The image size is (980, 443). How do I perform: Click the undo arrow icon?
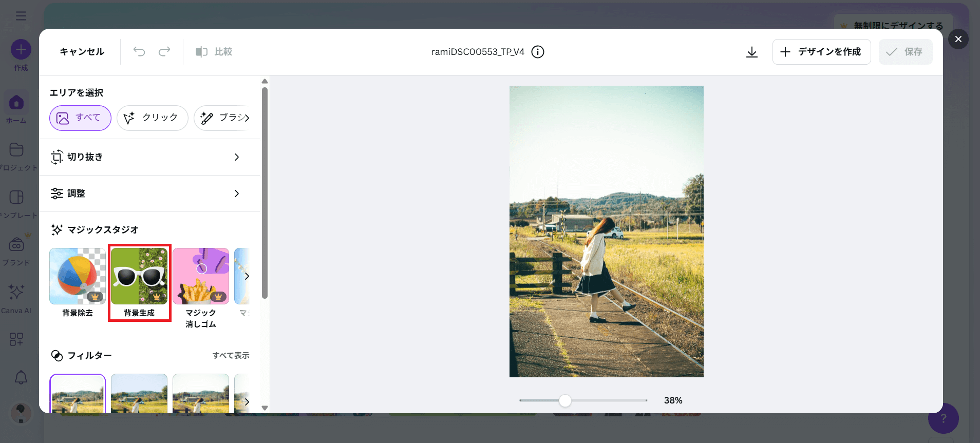[x=139, y=51]
